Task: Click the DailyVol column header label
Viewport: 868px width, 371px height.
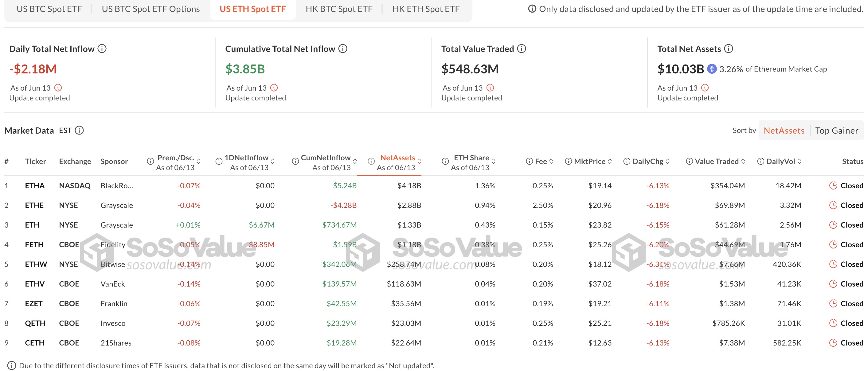Action: tap(780, 162)
